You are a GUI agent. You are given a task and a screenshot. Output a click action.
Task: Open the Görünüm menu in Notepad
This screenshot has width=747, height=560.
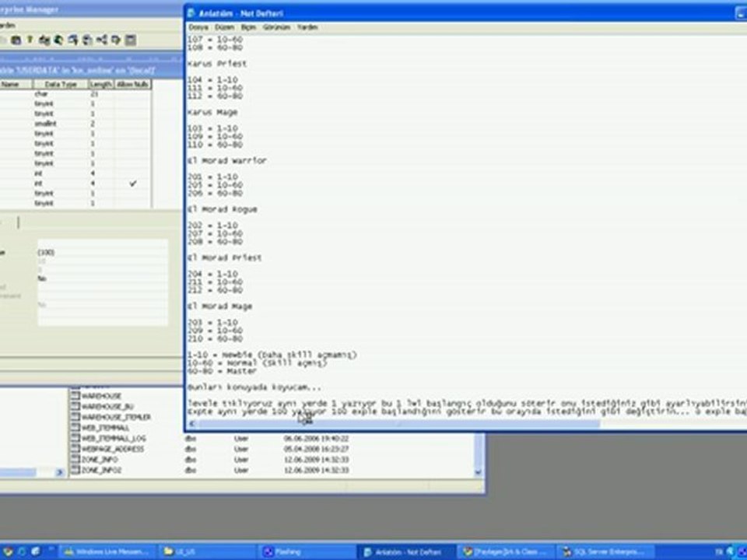pyautogui.click(x=276, y=27)
